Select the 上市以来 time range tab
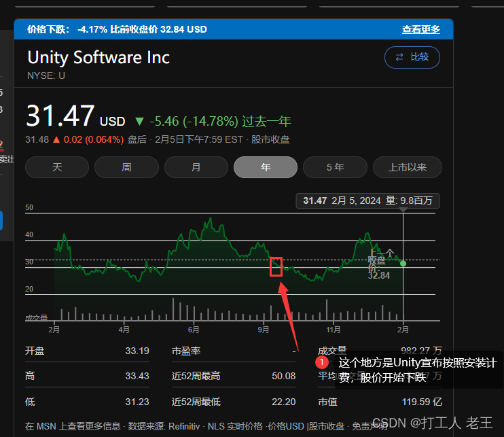The width and height of the screenshot is (504, 437). [408, 167]
